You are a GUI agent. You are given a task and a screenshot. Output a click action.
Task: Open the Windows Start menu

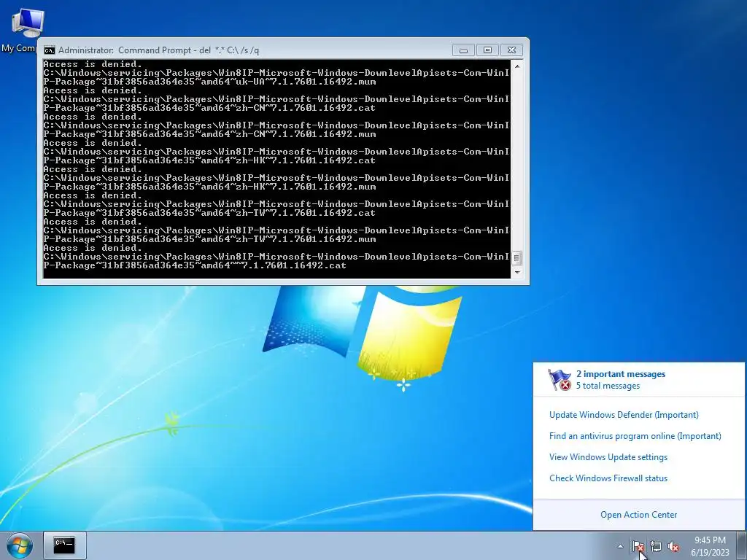pos(20,545)
